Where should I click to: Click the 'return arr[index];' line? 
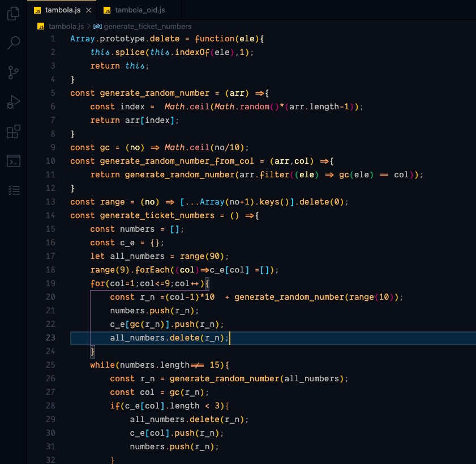click(135, 120)
